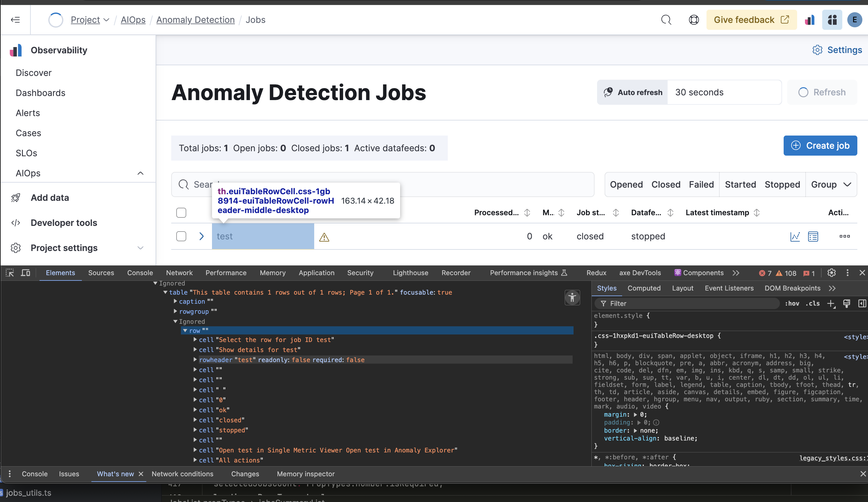Click the warning triangle on test row

(x=324, y=237)
